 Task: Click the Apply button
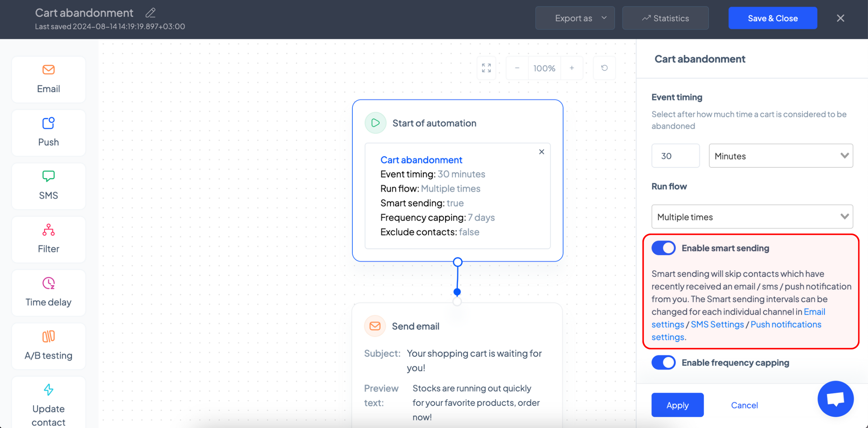[x=677, y=405]
